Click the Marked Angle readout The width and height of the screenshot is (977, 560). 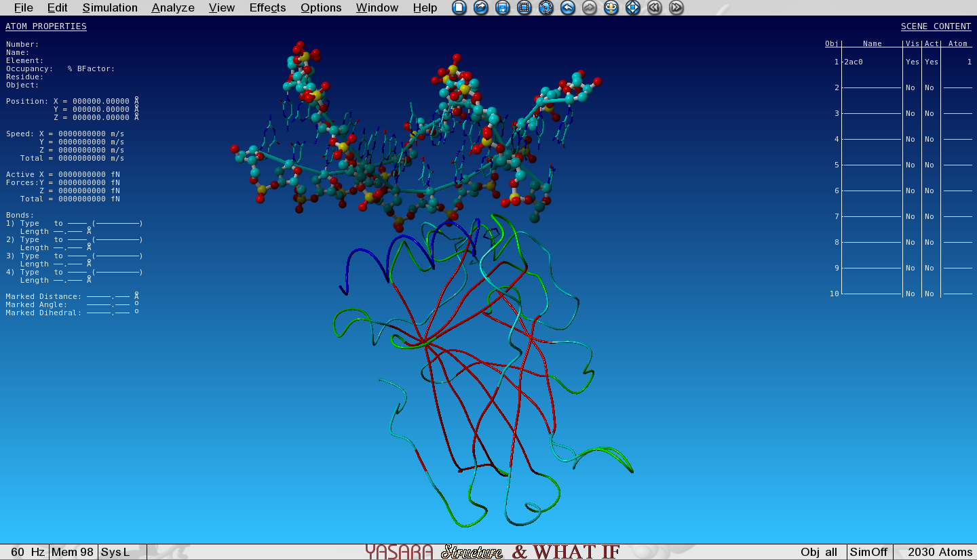[x=73, y=304]
